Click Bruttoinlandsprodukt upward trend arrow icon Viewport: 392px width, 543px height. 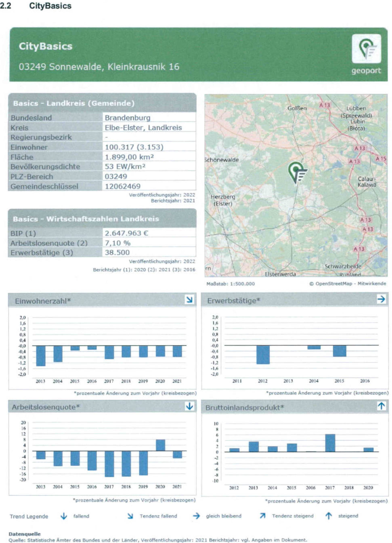click(x=381, y=406)
